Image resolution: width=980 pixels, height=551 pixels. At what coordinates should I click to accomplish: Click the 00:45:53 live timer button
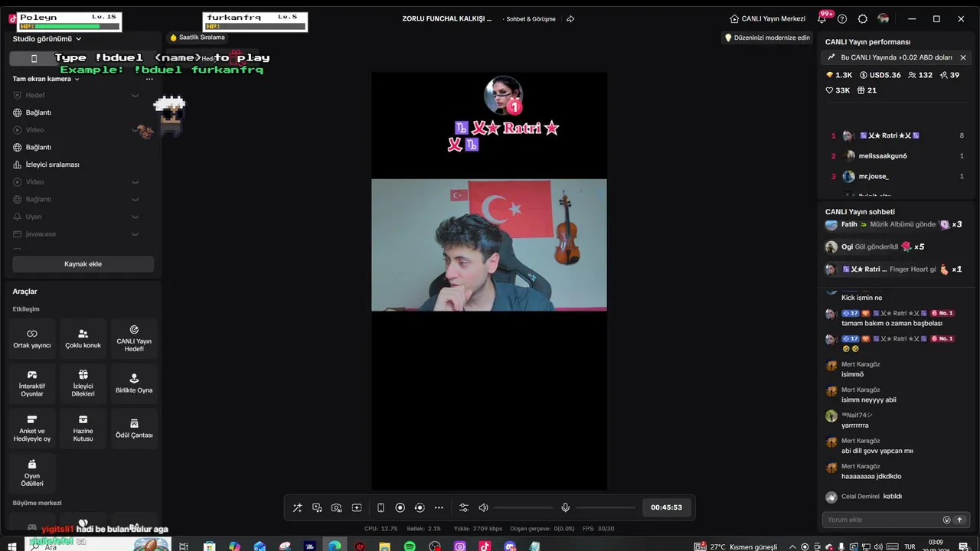(666, 507)
